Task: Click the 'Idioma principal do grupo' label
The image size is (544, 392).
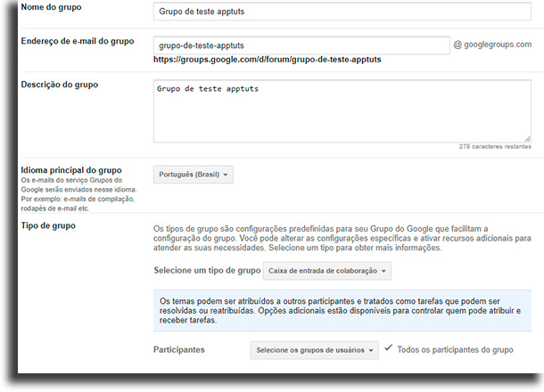Action: point(71,170)
